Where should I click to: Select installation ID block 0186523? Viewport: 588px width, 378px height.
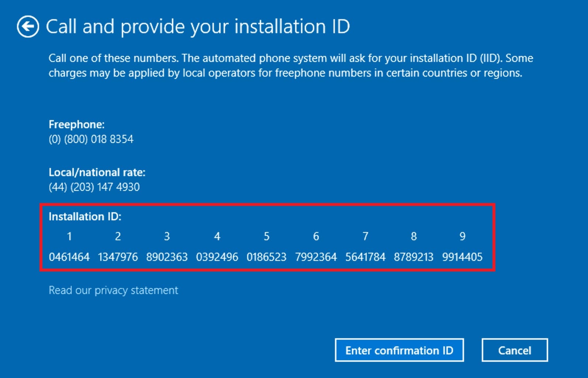(266, 257)
